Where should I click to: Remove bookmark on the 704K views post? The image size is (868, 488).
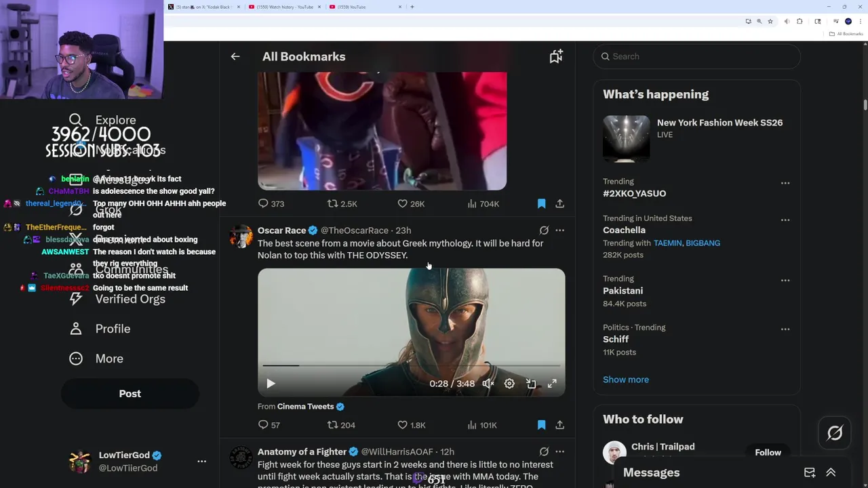pyautogui.click(x=541, y=203)
